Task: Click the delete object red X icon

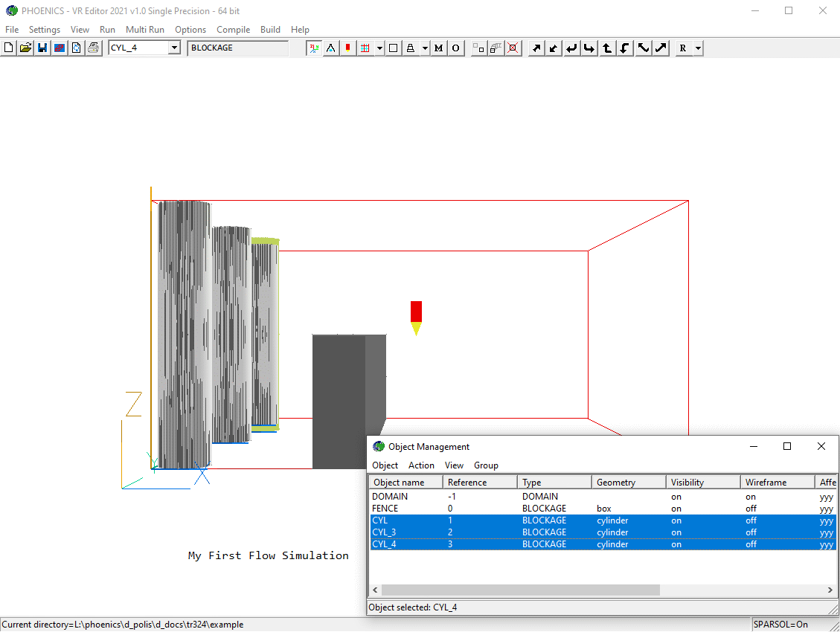Action: coord(513,48)
